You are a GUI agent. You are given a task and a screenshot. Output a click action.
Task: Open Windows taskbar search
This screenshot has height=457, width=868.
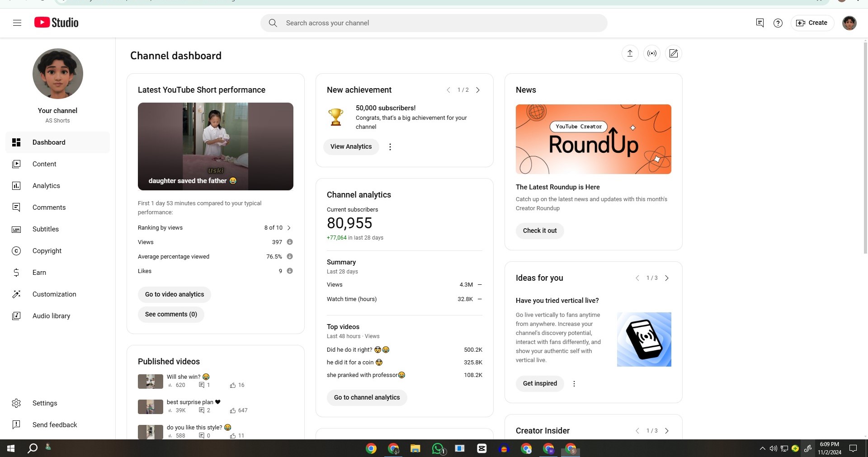point(33,448)
